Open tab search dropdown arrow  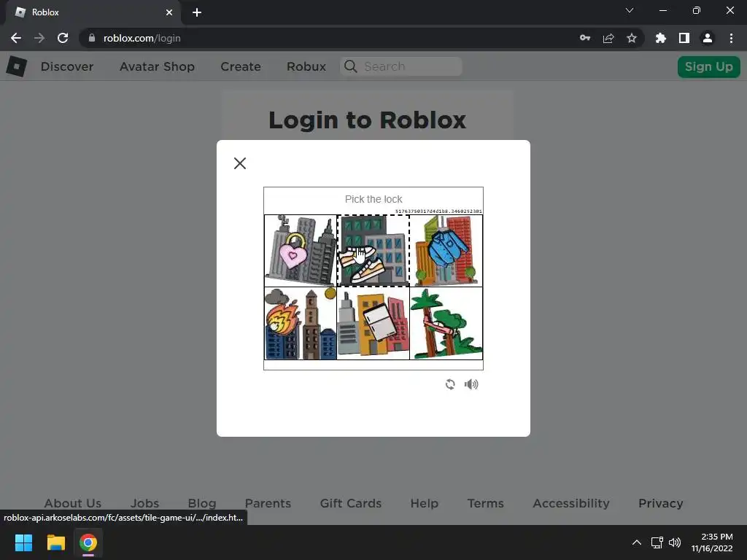pos(630,10)
